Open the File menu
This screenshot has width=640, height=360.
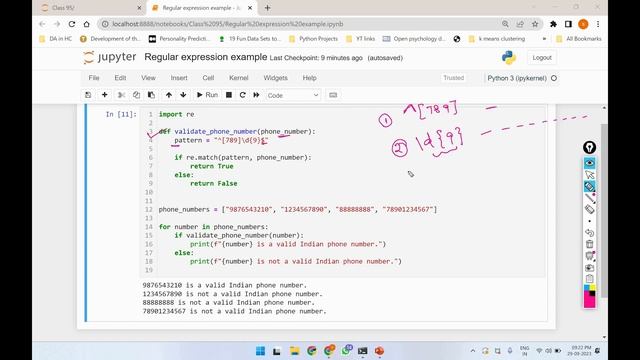[x=94, y=78]
